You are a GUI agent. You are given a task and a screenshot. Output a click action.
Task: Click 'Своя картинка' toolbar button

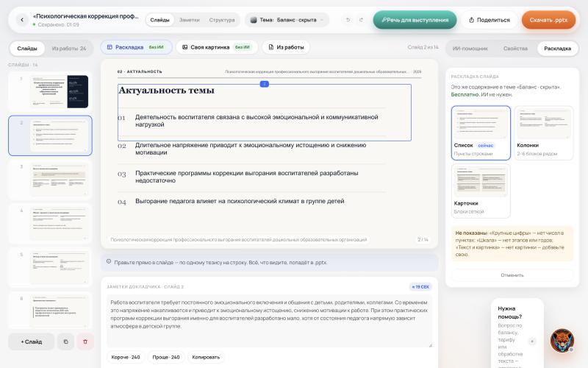click(x=217, y=47)
